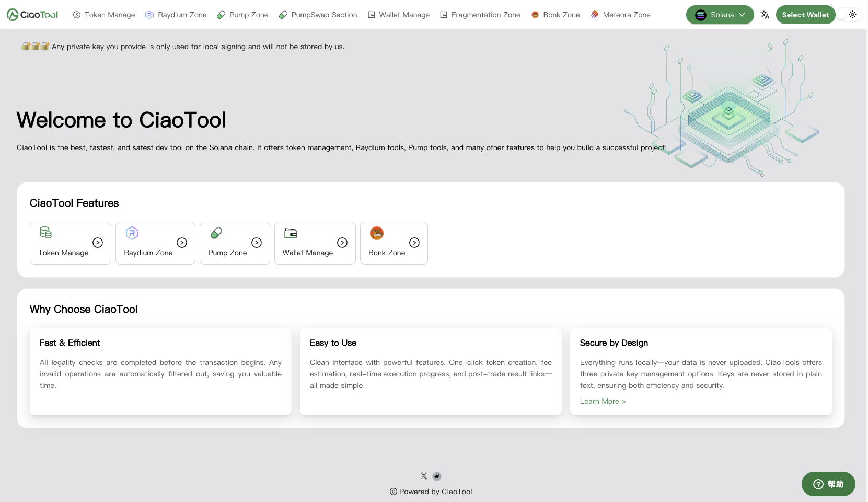868x502 pixels.
Task: Open the X (Twitter) footer icon
Action: point(424,476)
